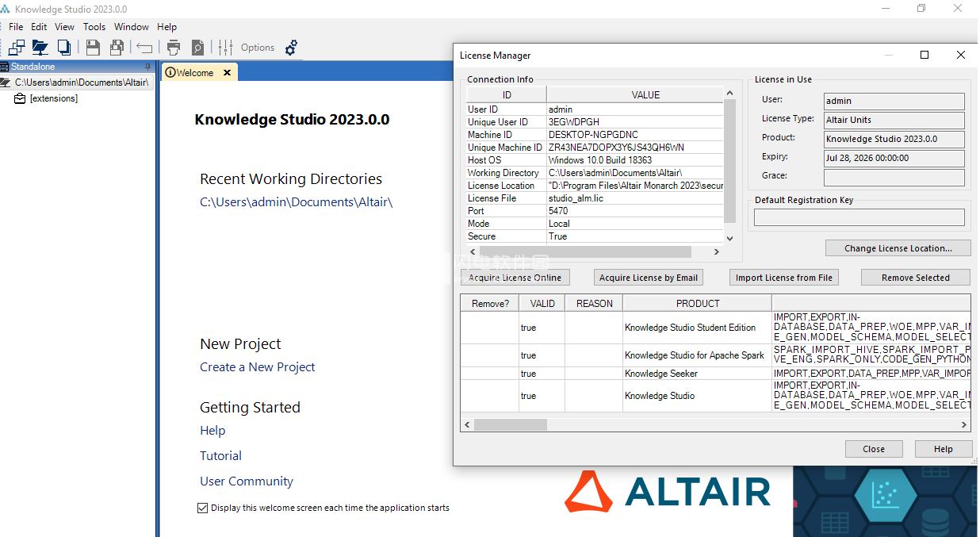Click left arrow of license table scrollbar

[467, 424]
